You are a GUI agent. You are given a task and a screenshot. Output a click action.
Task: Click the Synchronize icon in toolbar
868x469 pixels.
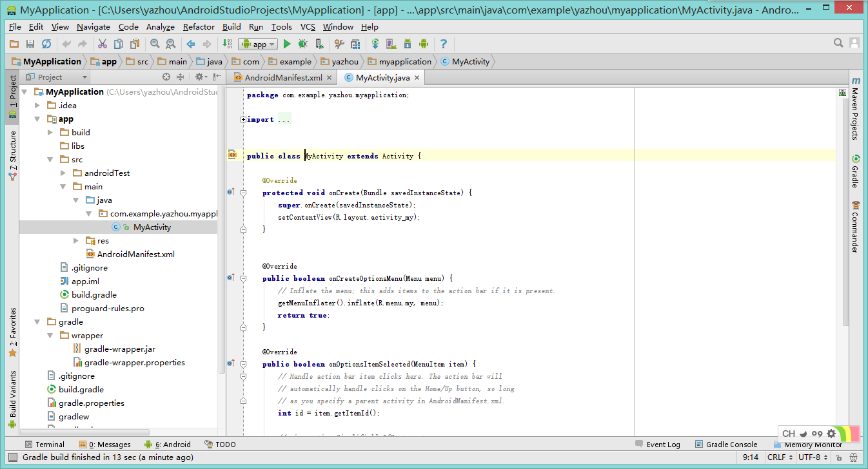[46, 44]
